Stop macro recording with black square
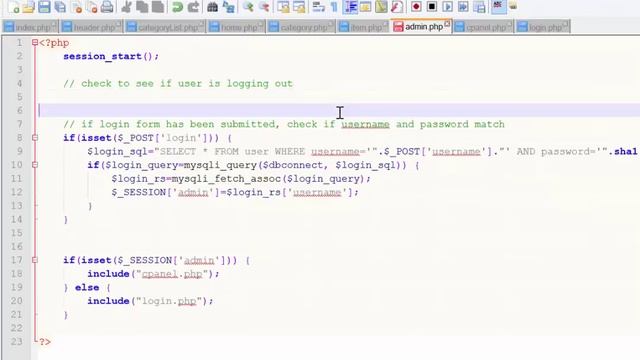 click(x=432, y=7)
